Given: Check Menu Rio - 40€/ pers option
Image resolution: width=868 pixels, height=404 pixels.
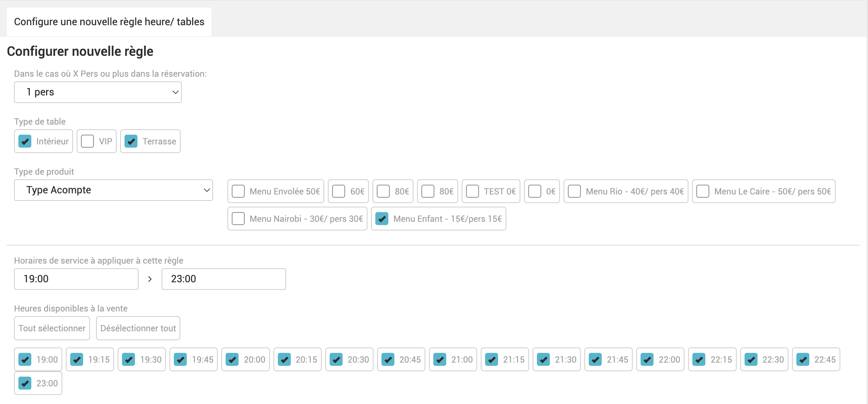Looking at the screenshot, I should tap(574, 191).
